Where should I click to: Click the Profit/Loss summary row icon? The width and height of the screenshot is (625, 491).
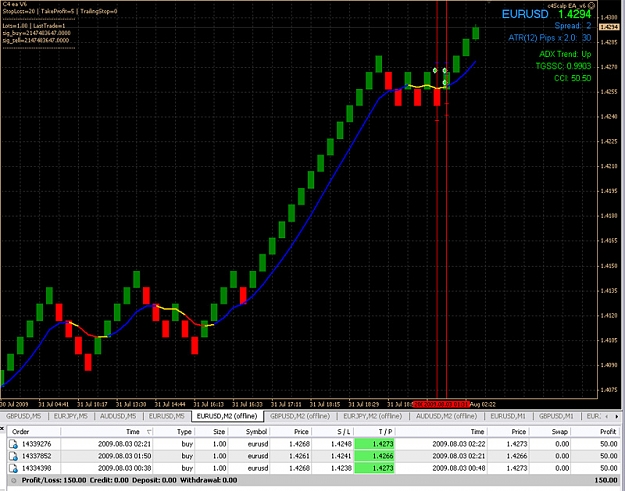click(x=13, y=480)
